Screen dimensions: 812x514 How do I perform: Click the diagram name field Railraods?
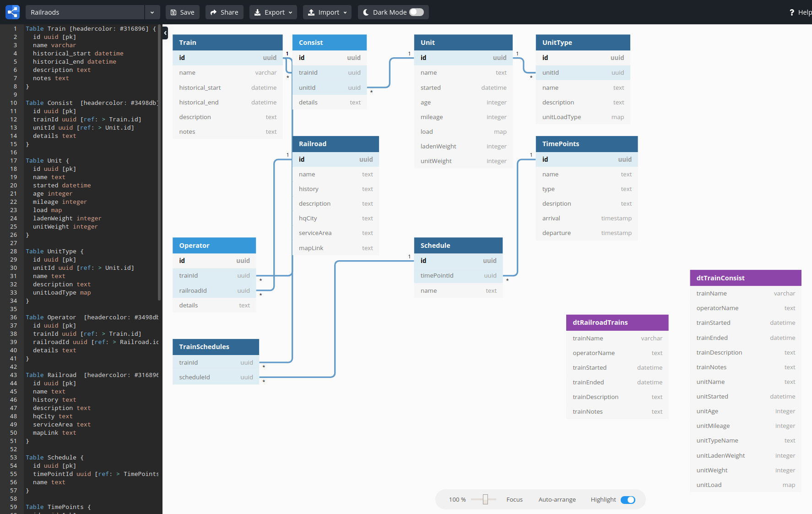pos(85,12)
